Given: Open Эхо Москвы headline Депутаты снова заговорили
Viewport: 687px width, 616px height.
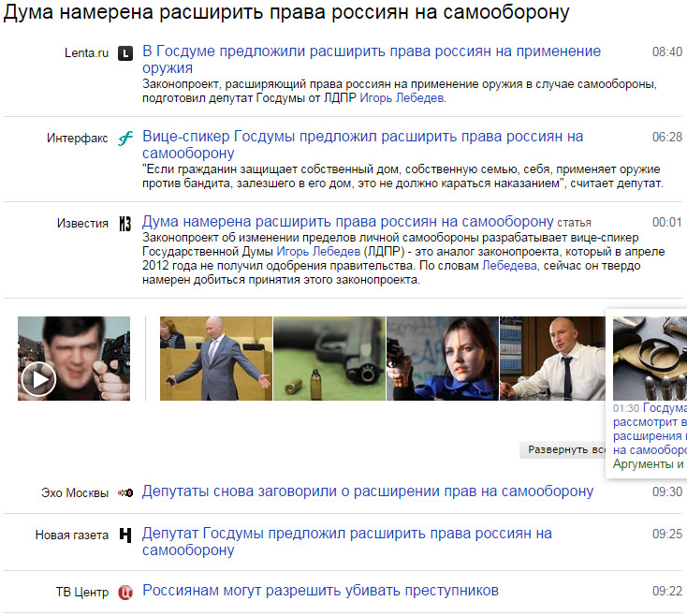Looking at the screenshot, I should coord(367,491).
